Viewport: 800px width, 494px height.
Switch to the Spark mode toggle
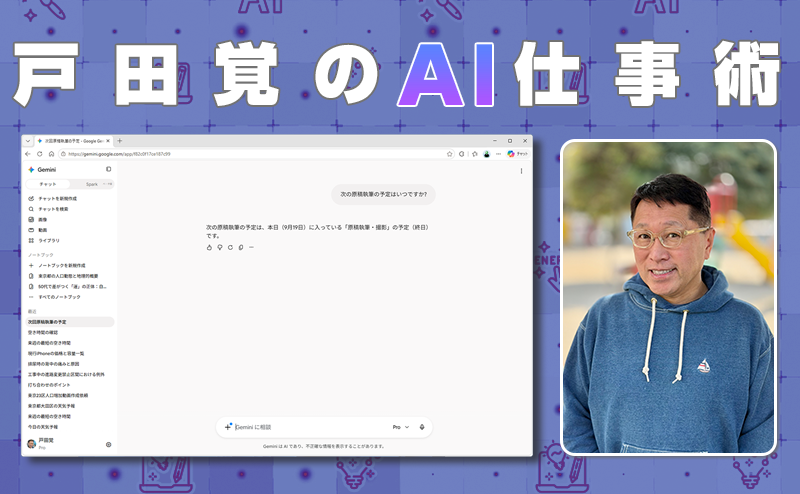(92, 184)
